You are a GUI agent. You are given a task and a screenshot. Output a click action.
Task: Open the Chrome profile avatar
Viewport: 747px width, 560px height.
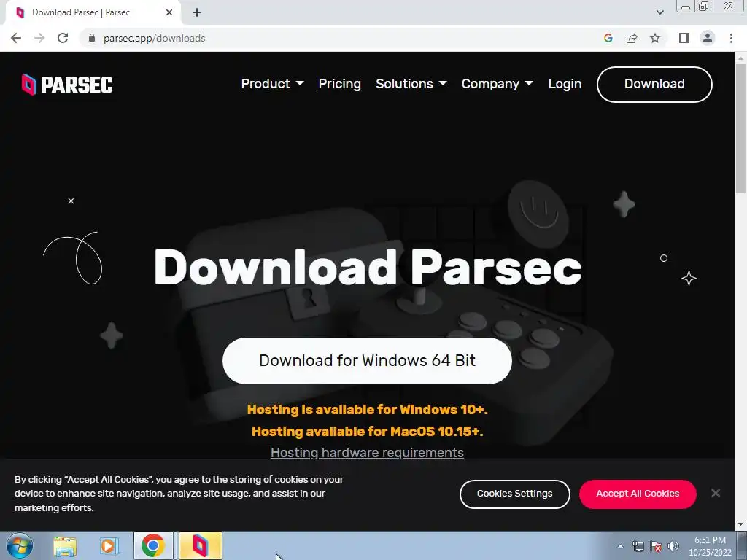pos(708,38)
